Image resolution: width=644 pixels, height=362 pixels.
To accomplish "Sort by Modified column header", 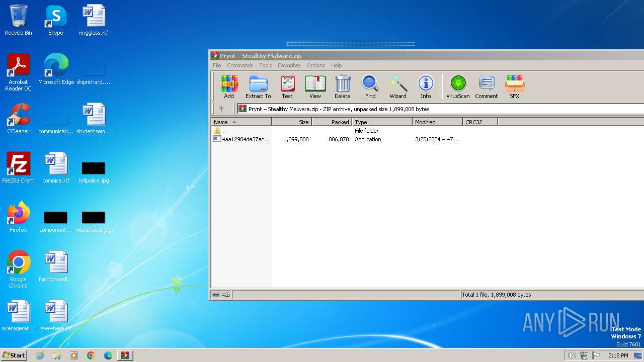I will [438, 122].
